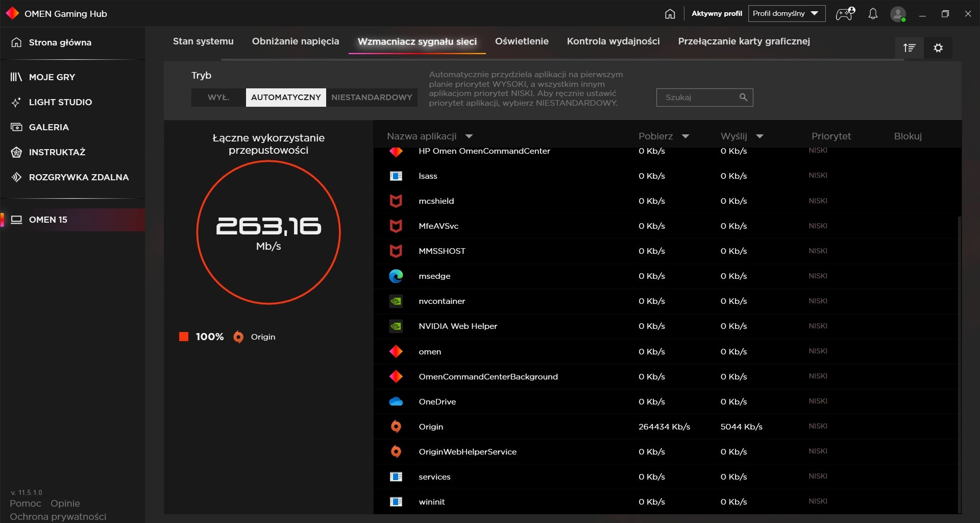This screenshot has height=523, width=980.
Task: Click the app list vertical scrollbar
Action: [960, 365]
